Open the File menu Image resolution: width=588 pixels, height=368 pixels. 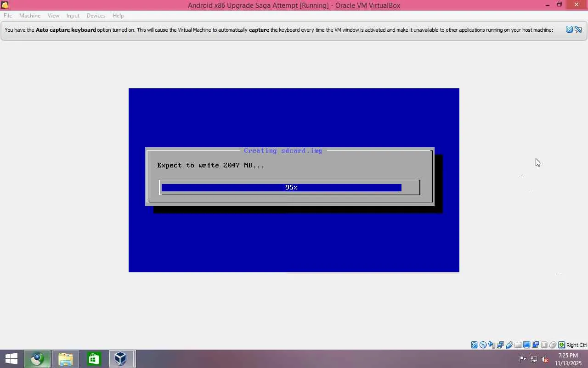coord(8,16)
